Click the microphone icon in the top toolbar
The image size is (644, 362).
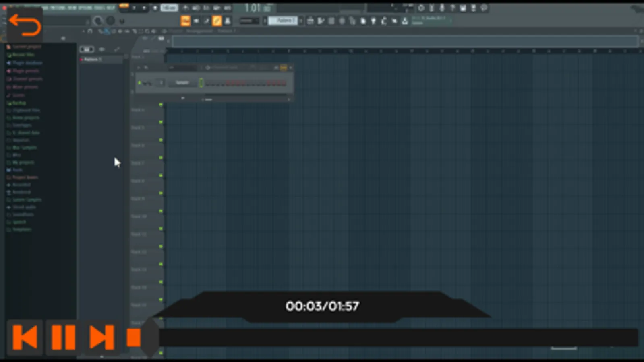point(442,8)
